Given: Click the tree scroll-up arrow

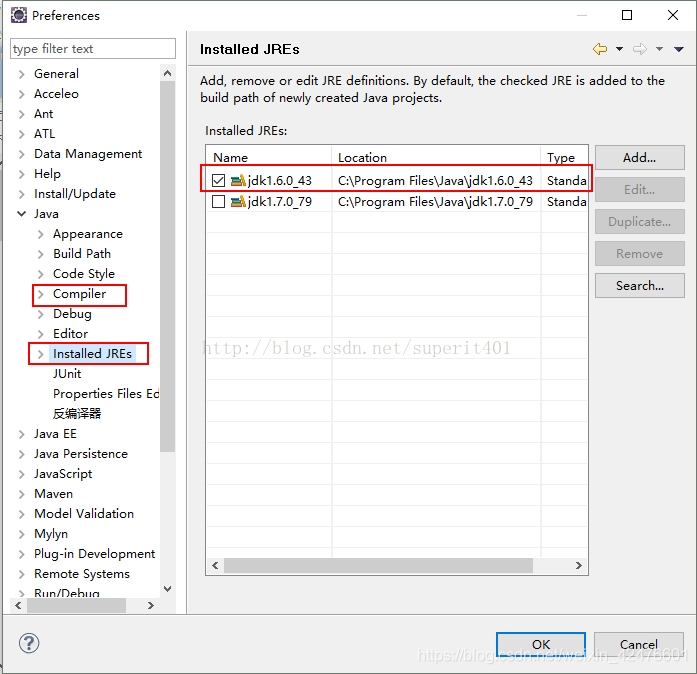Looking at the screenshot, I should coord(168,73).
